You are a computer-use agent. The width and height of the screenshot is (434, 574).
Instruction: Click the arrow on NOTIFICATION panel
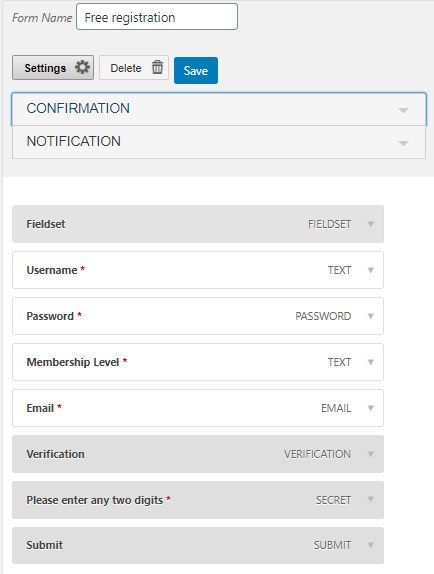point(403,143)
